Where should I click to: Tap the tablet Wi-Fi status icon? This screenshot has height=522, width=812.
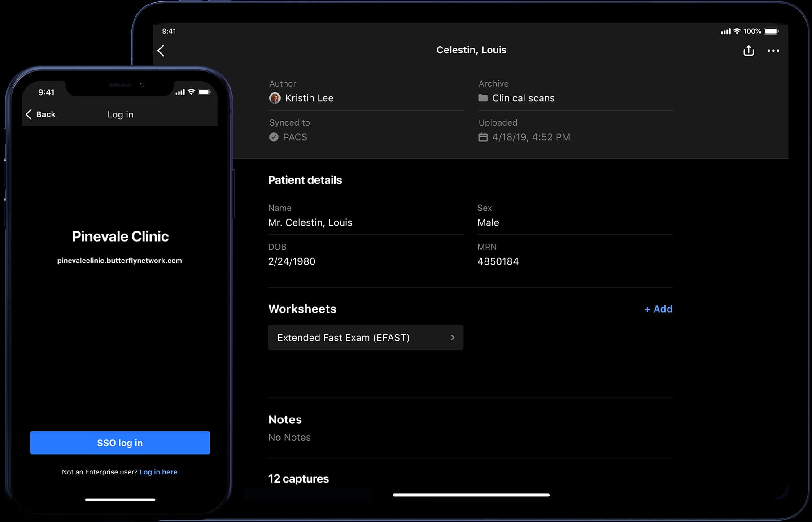point(737,31)
